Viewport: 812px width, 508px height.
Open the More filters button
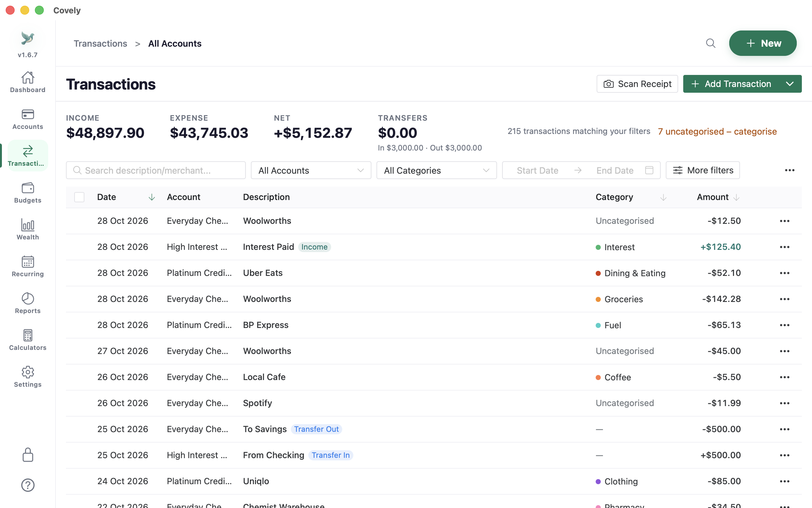[703, 170]
